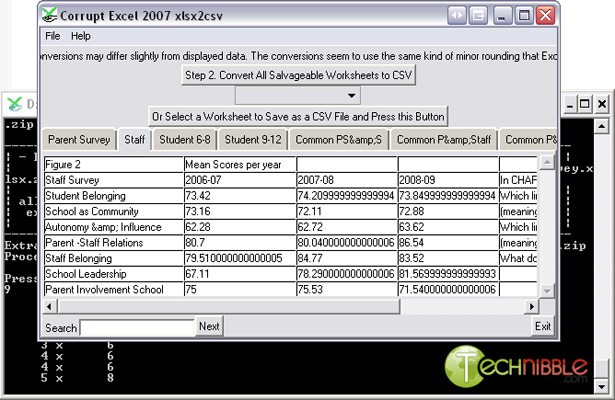Select the Figure 2 cell
The image size is (615, 400).
(x=114, y=165)
